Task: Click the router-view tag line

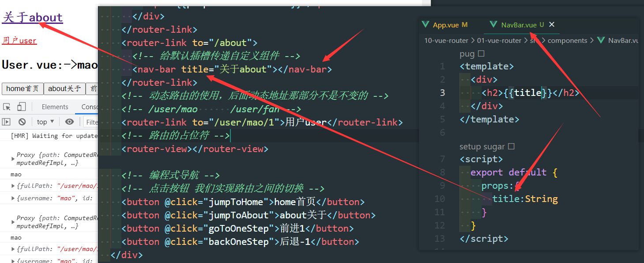Action: tap(195, 149)
